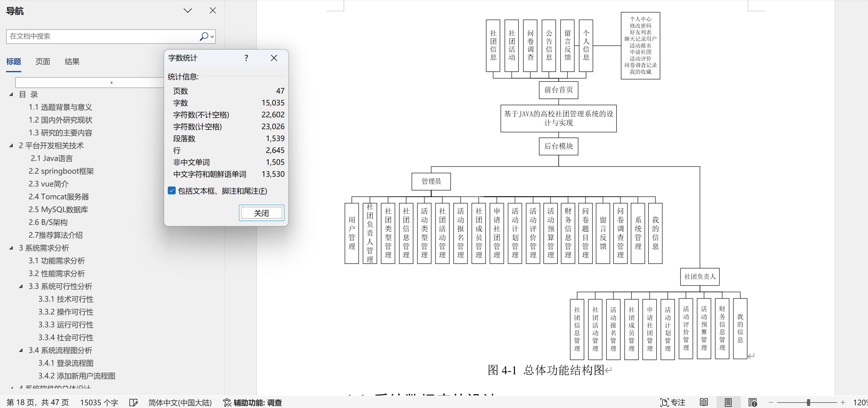
Task: Toggle 包括文本框、脚注和尾注 checkbox
Action: 171,191
